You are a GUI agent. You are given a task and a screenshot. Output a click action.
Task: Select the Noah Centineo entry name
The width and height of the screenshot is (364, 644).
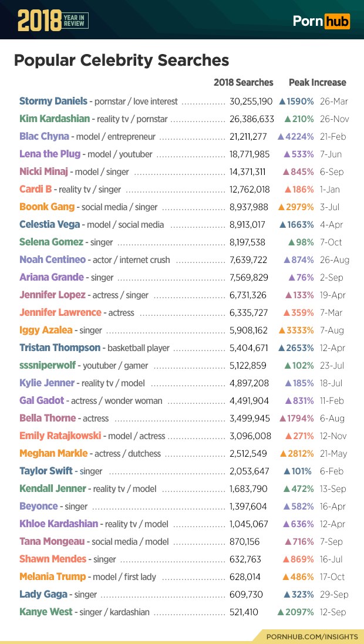pyautogui.click(x=52, y=259)
